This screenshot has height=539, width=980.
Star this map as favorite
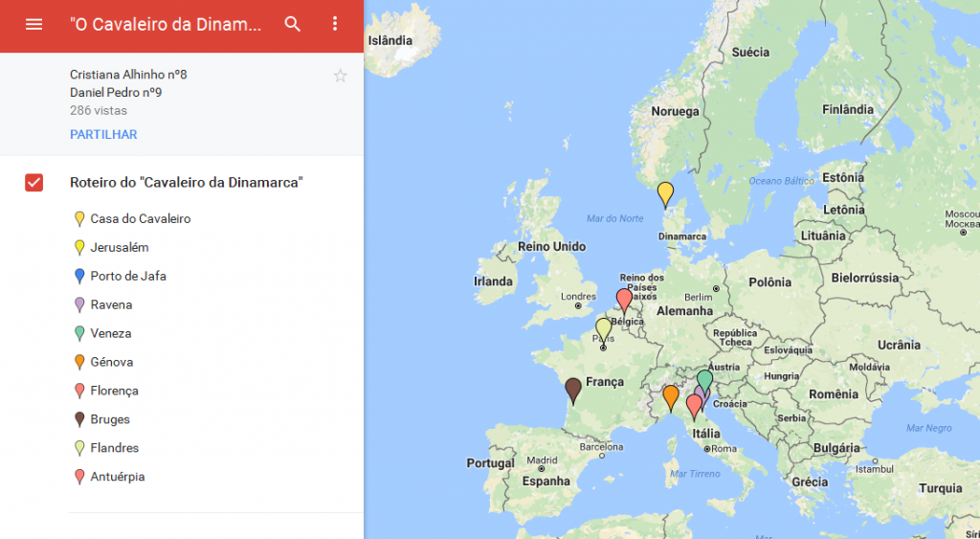click(x=340, y=76)
